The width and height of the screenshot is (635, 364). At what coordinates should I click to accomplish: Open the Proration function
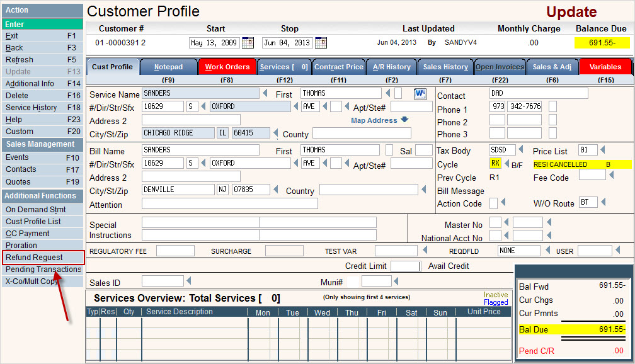(43, 246)
